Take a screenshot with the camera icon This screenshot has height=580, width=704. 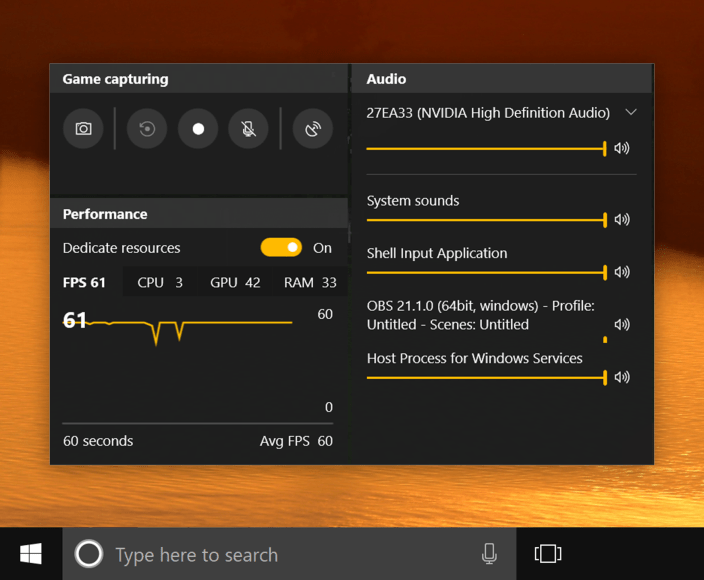[84, 129]
